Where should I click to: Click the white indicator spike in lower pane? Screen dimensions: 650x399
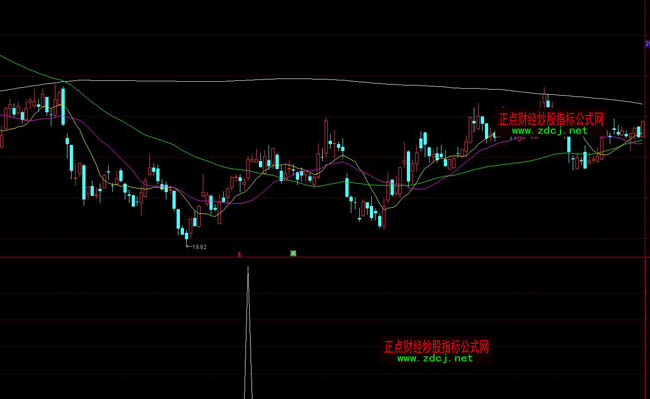coord(248,331)
